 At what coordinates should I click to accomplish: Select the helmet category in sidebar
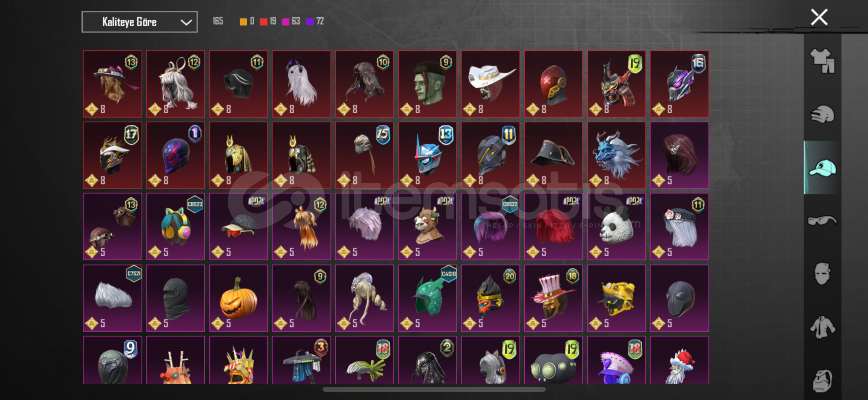[x=822, y=114]
